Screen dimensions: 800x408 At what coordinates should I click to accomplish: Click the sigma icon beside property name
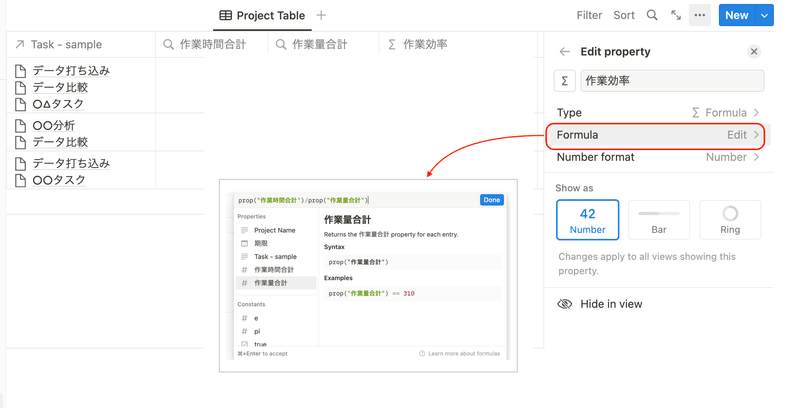coord(565,81)
